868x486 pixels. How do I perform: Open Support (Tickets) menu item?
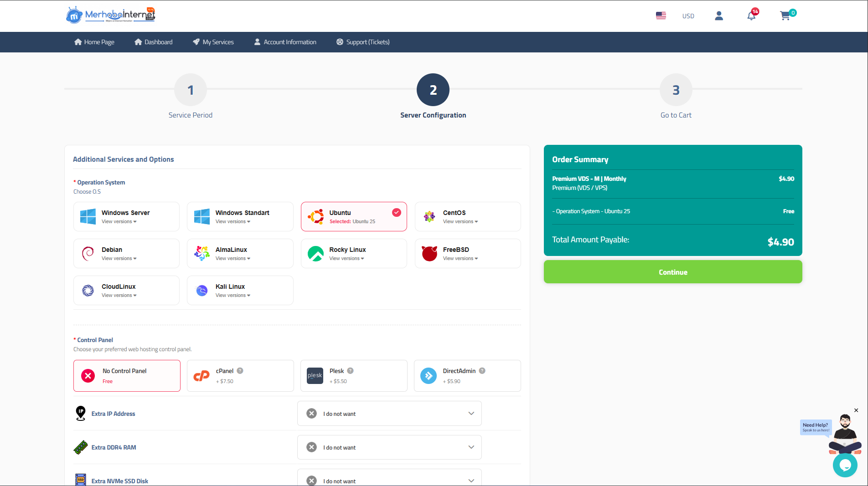click(363, 42)
